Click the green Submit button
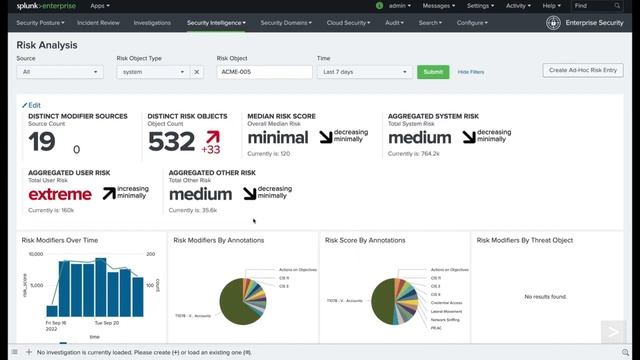Screen dimensions: 640x360 [x=433, y=72]
